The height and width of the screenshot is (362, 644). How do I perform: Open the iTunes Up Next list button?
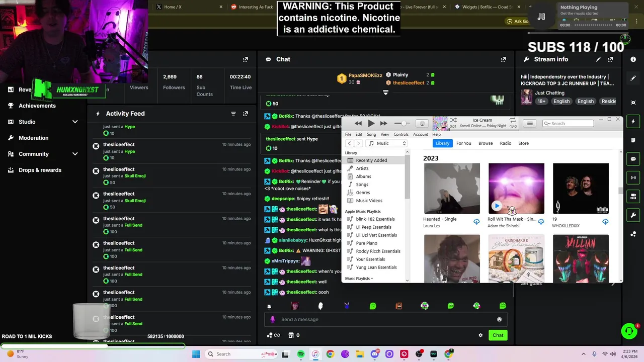(x=530, y=123)
